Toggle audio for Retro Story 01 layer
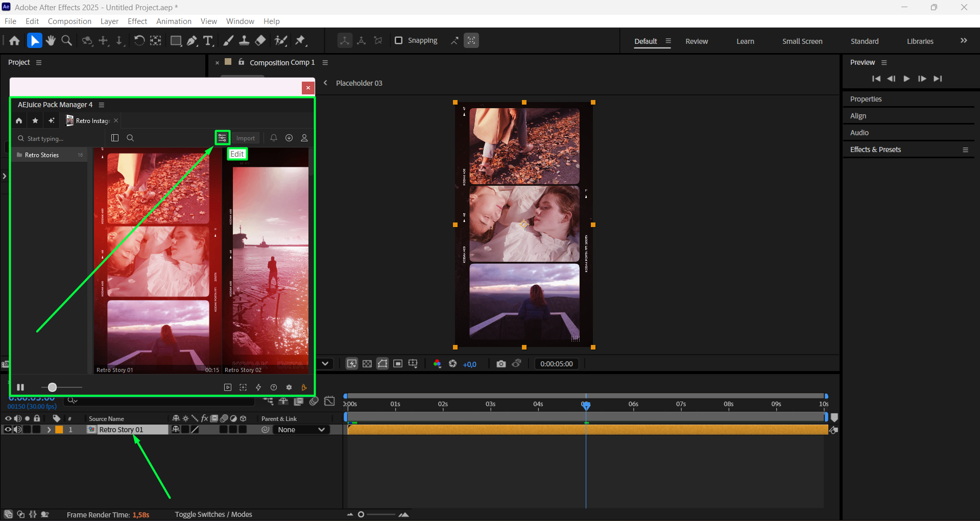This screenshot has height=521, width=980. (18, 430)
